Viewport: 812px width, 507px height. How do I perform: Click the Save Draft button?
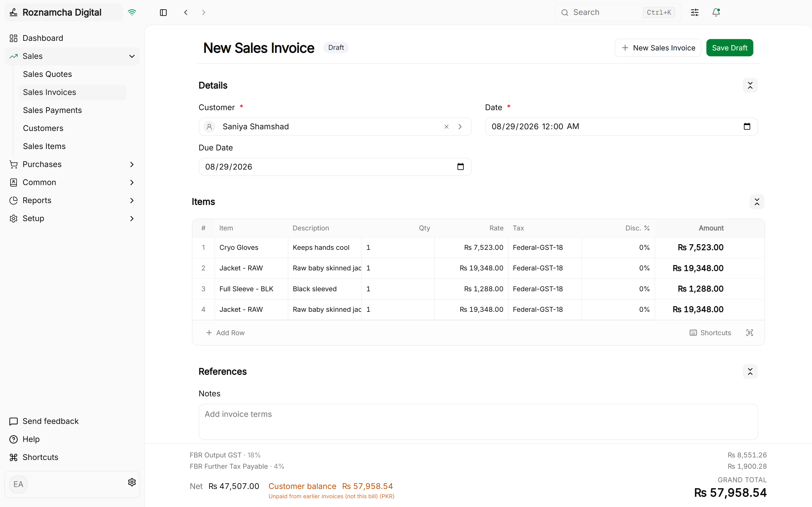pos(729,48)
